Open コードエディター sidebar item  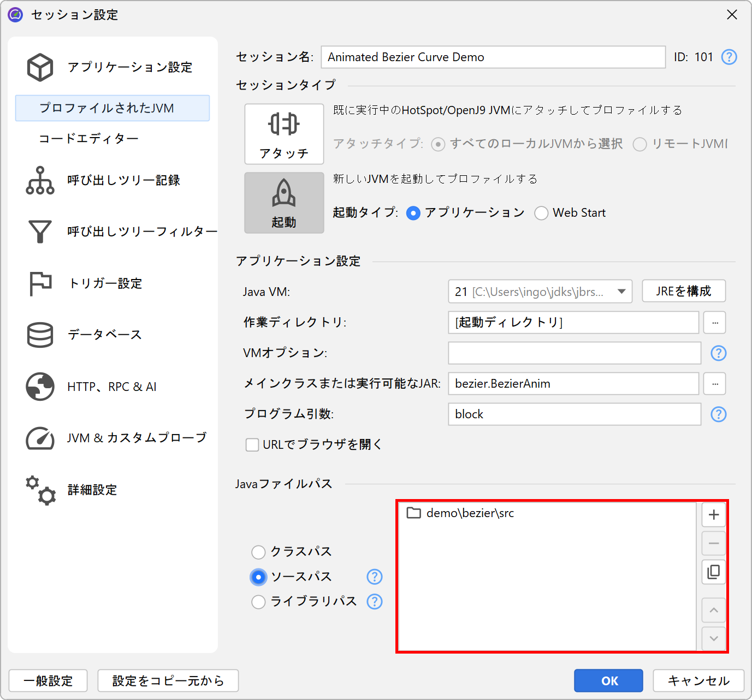tap(88, 139)
